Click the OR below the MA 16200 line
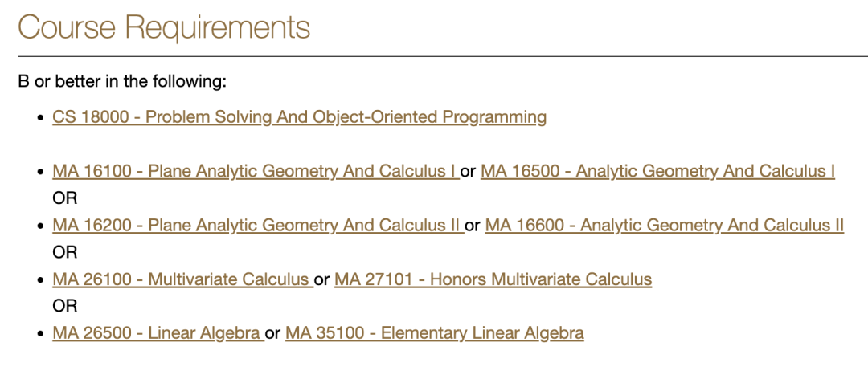Viewport: 868px width, 371px height. (x=65, y=253)
